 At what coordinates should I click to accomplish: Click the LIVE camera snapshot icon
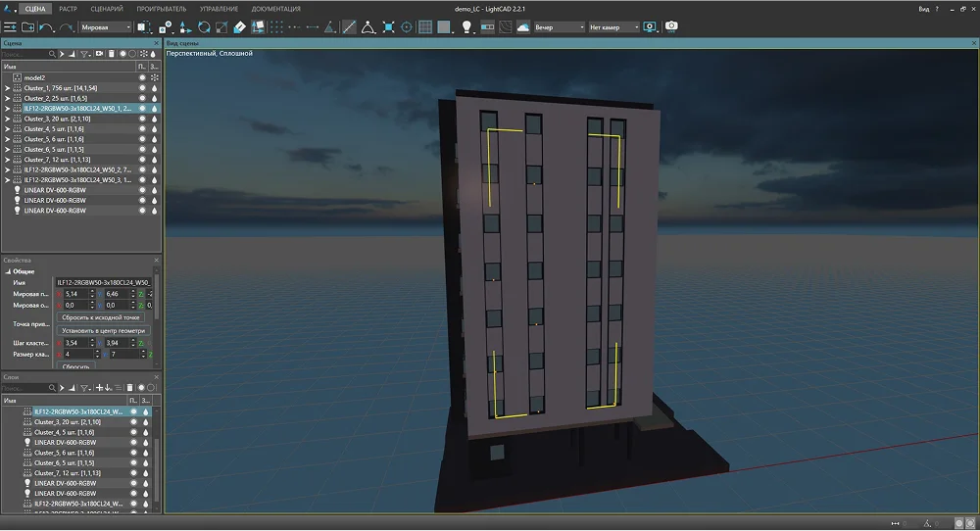click(671, 26)
